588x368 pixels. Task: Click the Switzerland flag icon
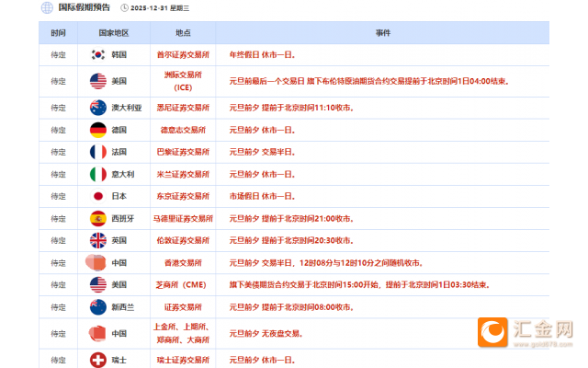coord(98,360)
